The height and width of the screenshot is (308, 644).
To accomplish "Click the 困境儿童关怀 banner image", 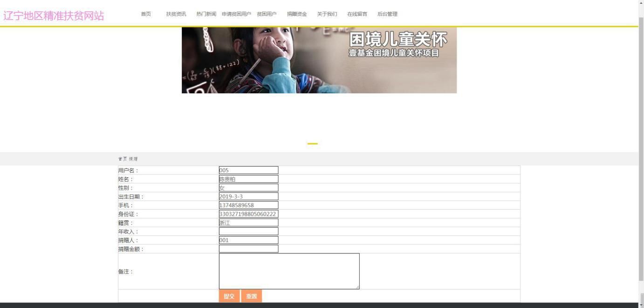I will [x=319, y=60].
